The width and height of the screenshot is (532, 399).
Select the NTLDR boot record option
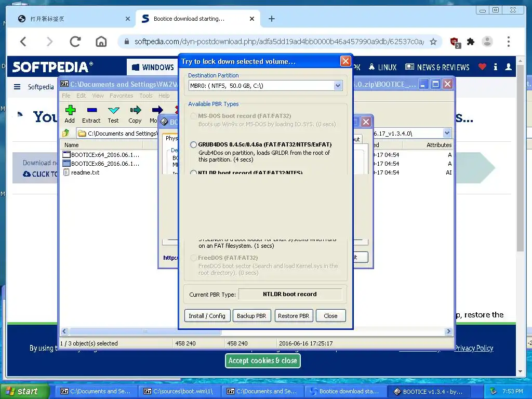[193, 173]
